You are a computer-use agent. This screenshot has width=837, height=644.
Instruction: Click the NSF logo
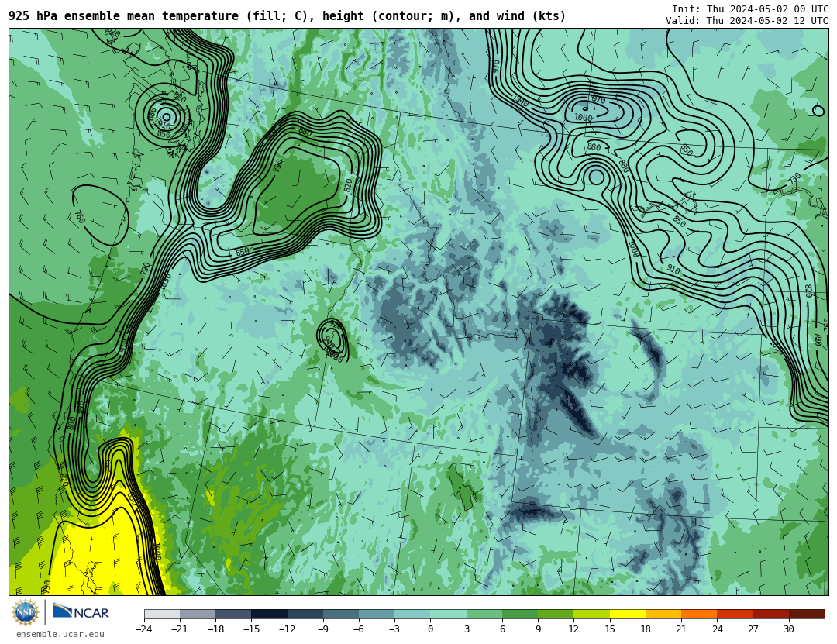click(x=26, y=612)
